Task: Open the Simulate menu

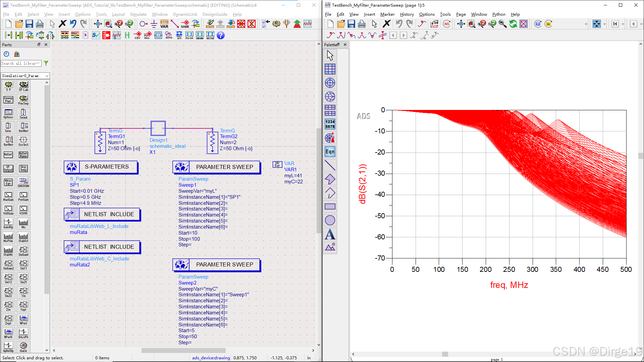Action: click(x=138, y=14)
